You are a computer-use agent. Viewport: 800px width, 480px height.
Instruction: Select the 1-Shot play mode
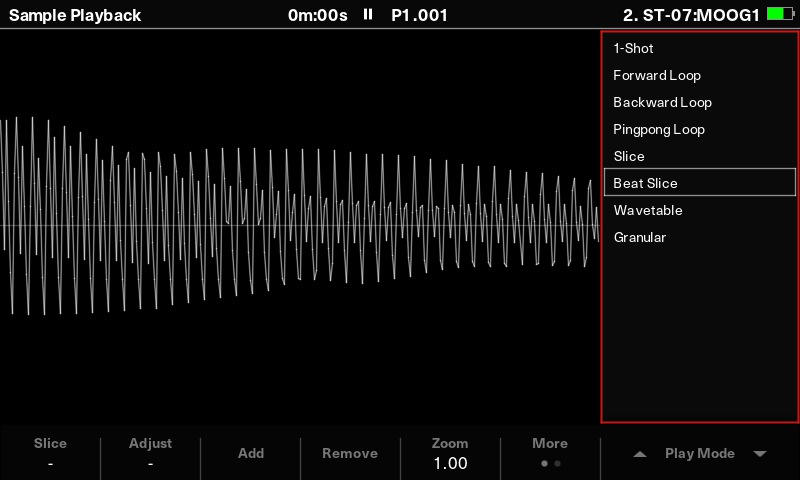[x=699, y=48]
